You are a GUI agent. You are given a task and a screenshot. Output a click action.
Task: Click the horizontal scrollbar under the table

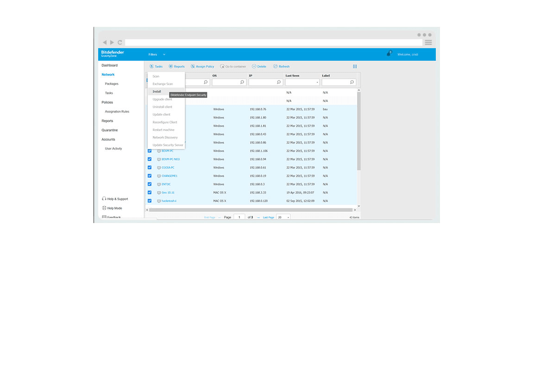(x=250, y=210)
